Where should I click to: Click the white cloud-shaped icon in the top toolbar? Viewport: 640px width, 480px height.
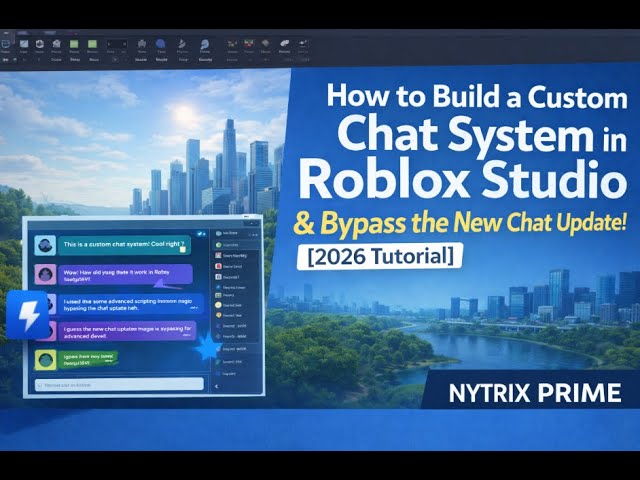[284, 43]
